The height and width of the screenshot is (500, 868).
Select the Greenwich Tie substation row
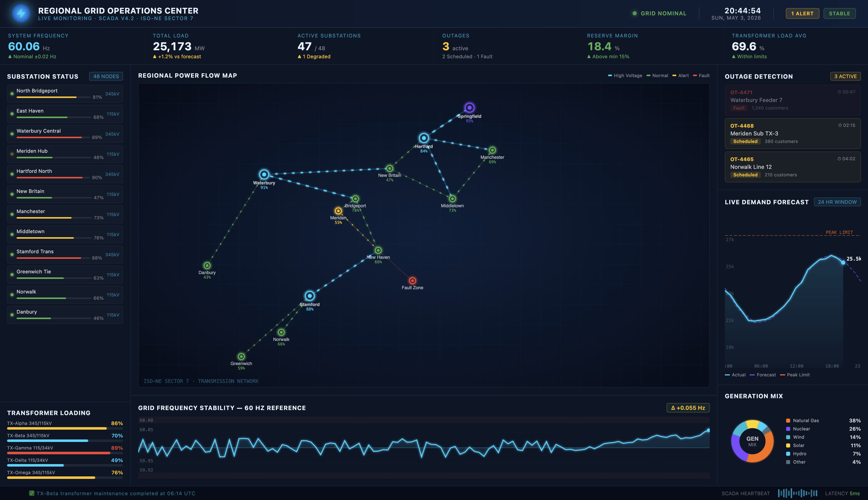pos(65,275)
